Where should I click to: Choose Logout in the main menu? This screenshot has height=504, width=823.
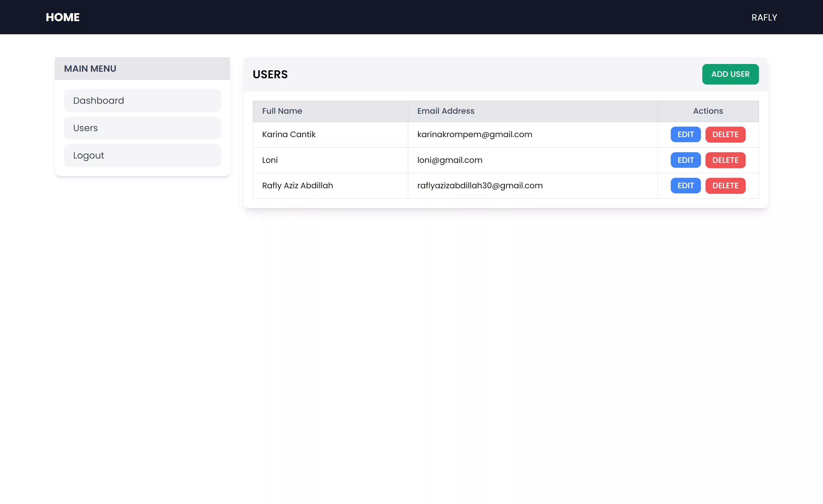(142, 155)
